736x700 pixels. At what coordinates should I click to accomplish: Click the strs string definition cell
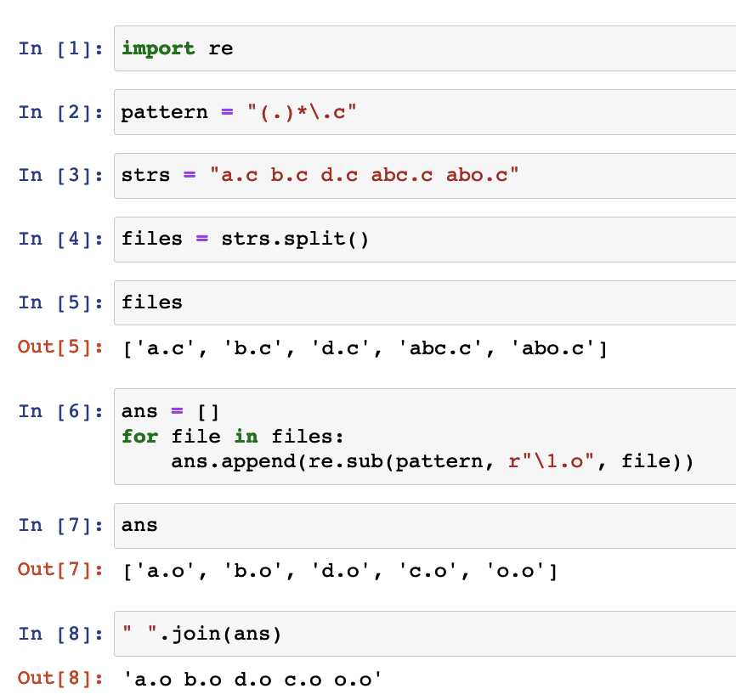pyautogui.click(x=425, y=176)
